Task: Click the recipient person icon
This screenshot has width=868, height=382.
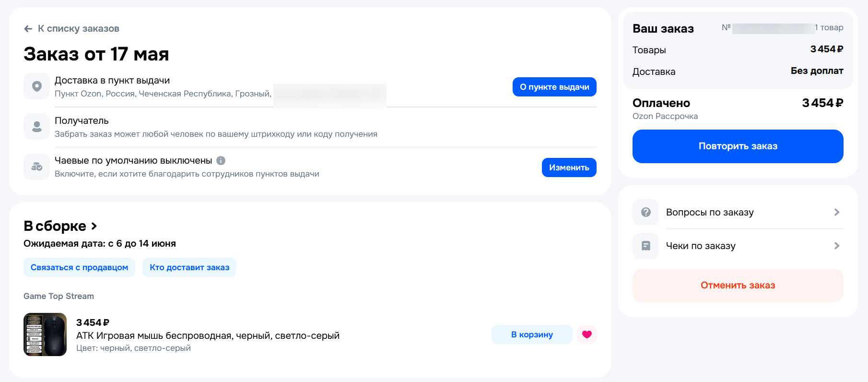Action: (x=36, y=126)
